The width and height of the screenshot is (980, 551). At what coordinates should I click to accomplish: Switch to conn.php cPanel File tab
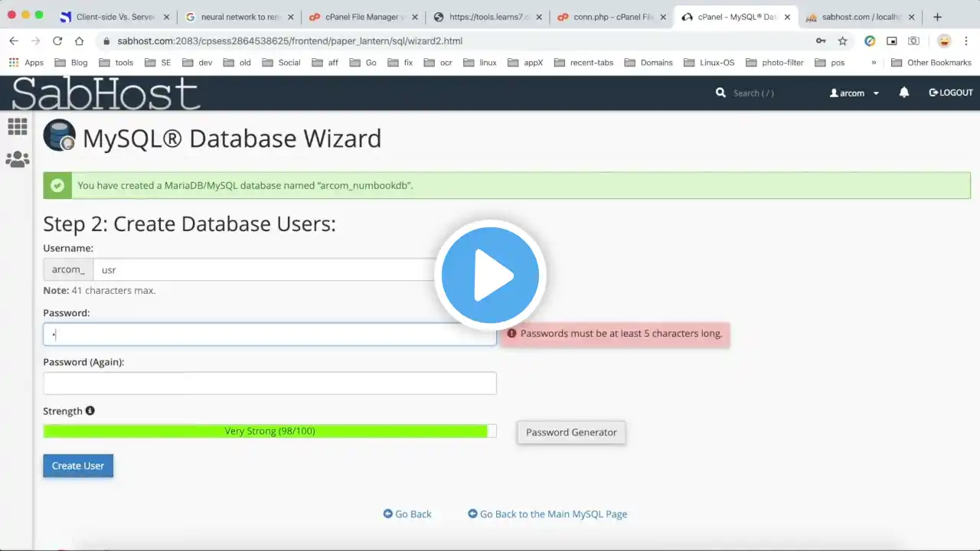(x=612, y=17)
